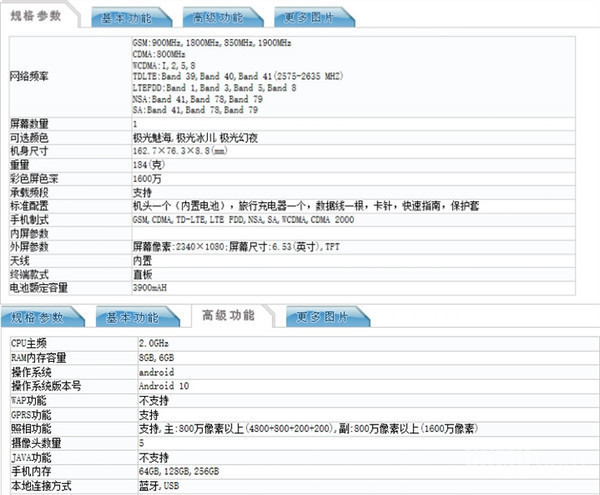Click the 操作系统版本号 label
This screenshot has width=600, height=495.
46,386
